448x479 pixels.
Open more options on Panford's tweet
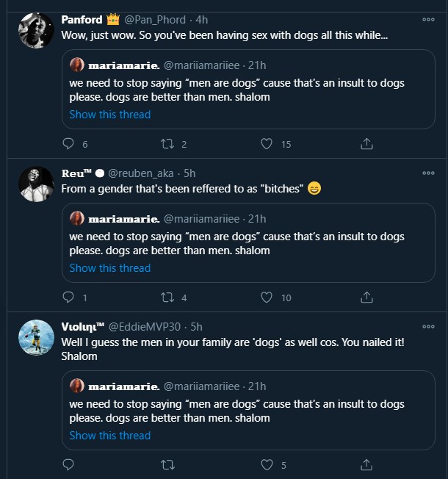point(428,19)
